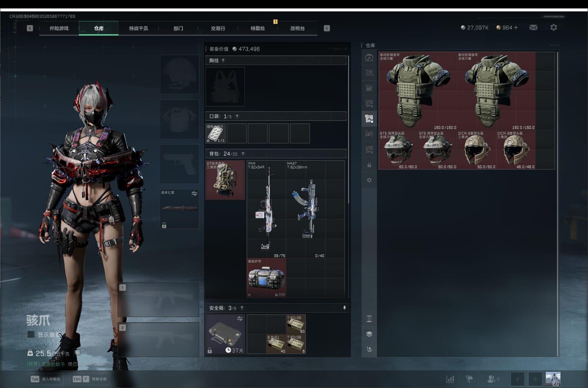588x388 pixels.
Task: Open the top-bar settings gear
Action: point(553,28)
